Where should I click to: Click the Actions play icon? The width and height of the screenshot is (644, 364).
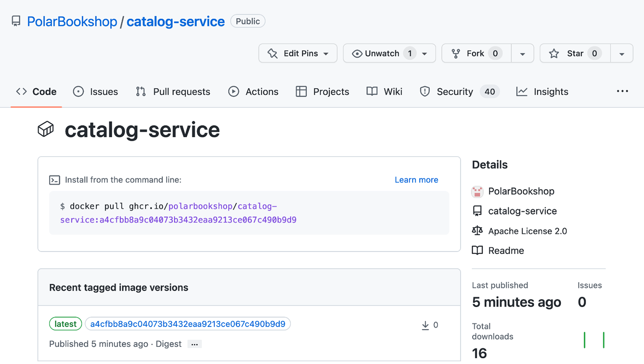(x=233, y=91)
